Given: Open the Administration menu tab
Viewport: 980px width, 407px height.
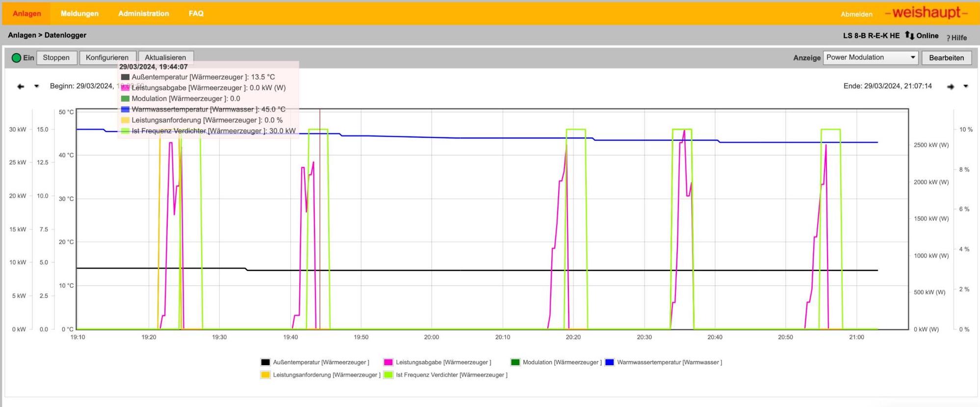Looking at the screenshot, I should pyautogui.click(x=144, y=13).
